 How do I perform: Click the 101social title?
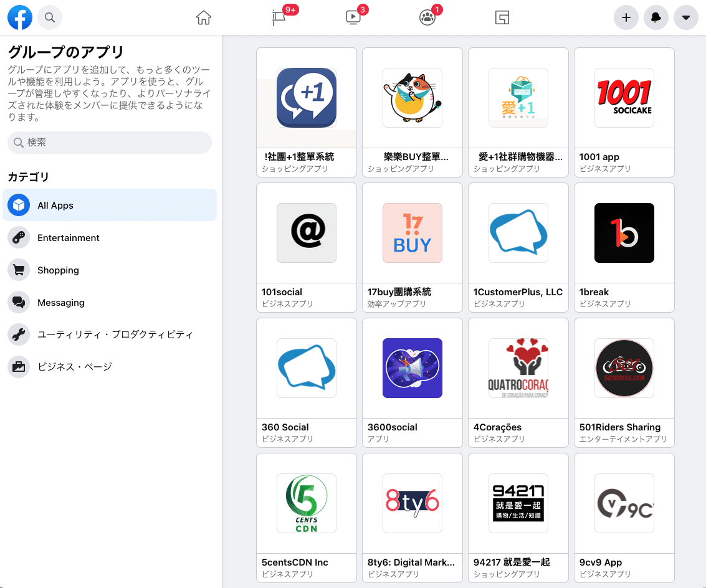(282, 292)
